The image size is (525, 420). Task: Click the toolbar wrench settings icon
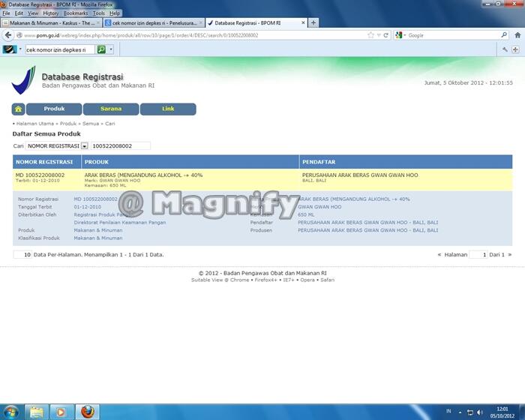505,49
